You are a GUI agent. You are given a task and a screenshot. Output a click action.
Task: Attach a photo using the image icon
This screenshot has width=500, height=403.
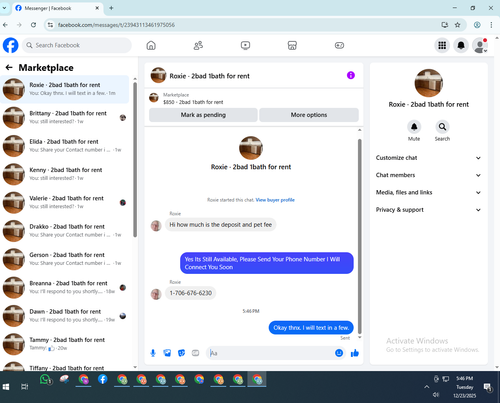(x=167, y=353)
